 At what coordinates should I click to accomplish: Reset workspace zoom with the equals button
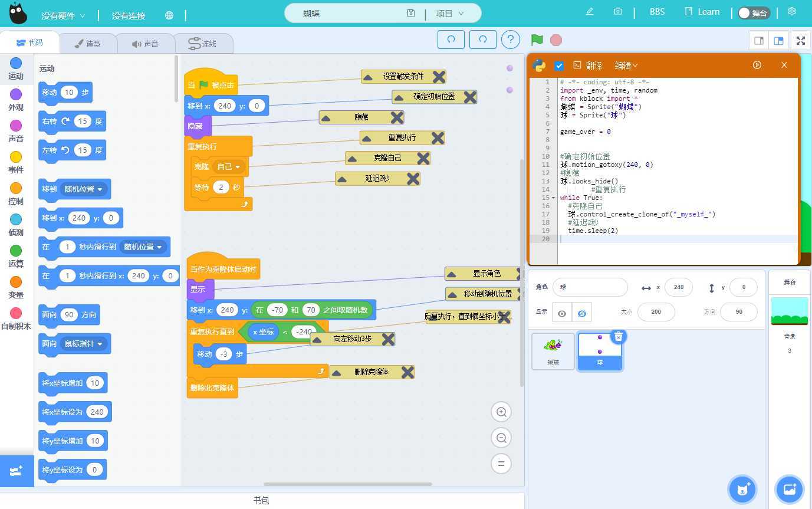[x=501, y=464]
